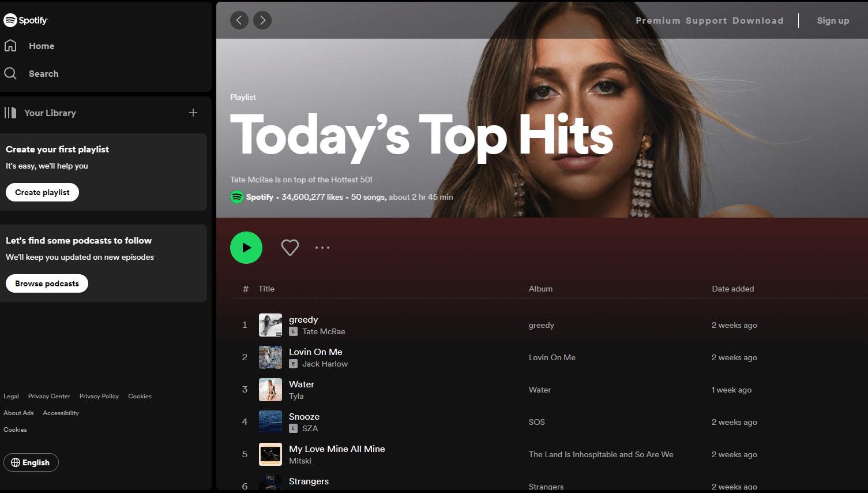Click the explicit badge beside Tate McRae
Viewport: 868px width, 493px height.
(x=293, y=331)
